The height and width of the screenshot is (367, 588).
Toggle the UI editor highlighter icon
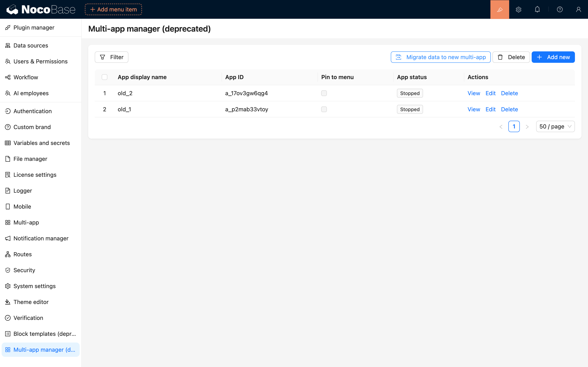500,9
